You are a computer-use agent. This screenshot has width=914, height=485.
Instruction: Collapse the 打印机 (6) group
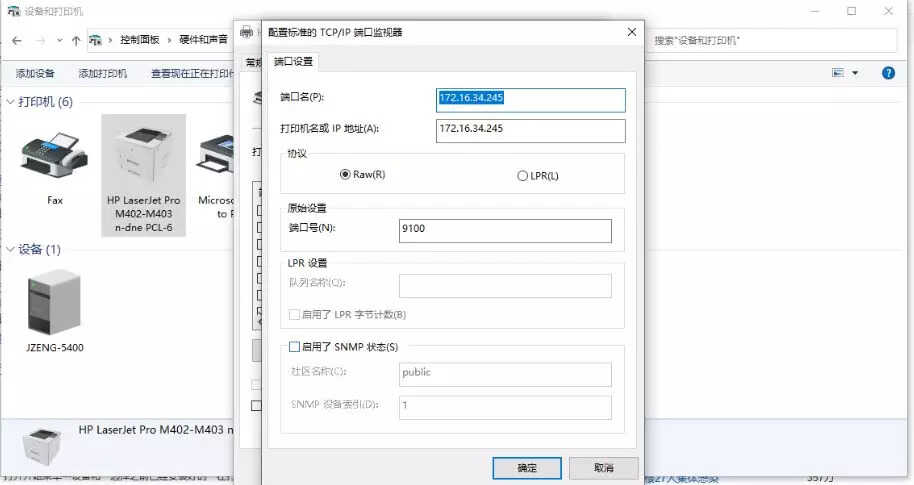tap(11, 102)
